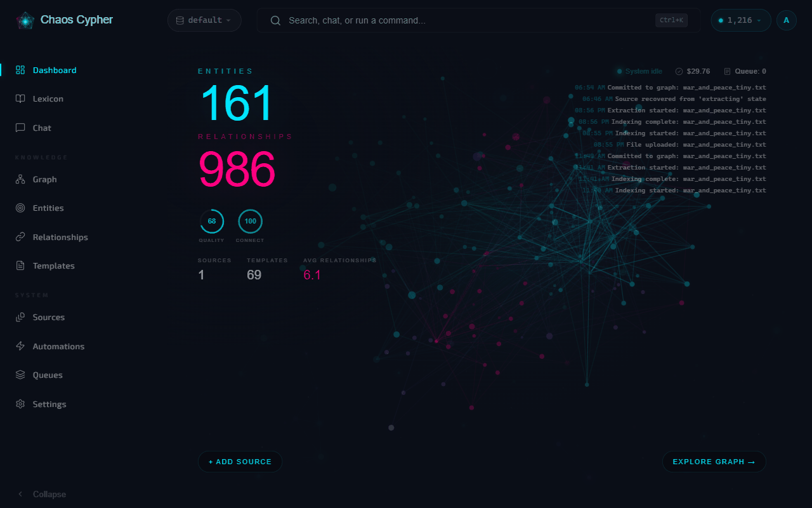This screenshot has width=812, height=508.
Task: Click the Settings gear icon
Action: pos(20,404)
